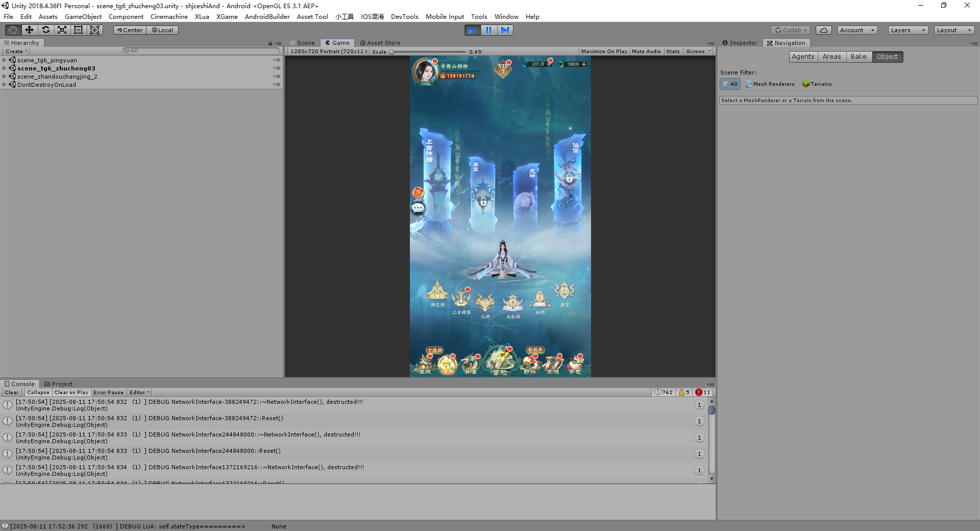Select the Rect transform tool

pos(78,30)
